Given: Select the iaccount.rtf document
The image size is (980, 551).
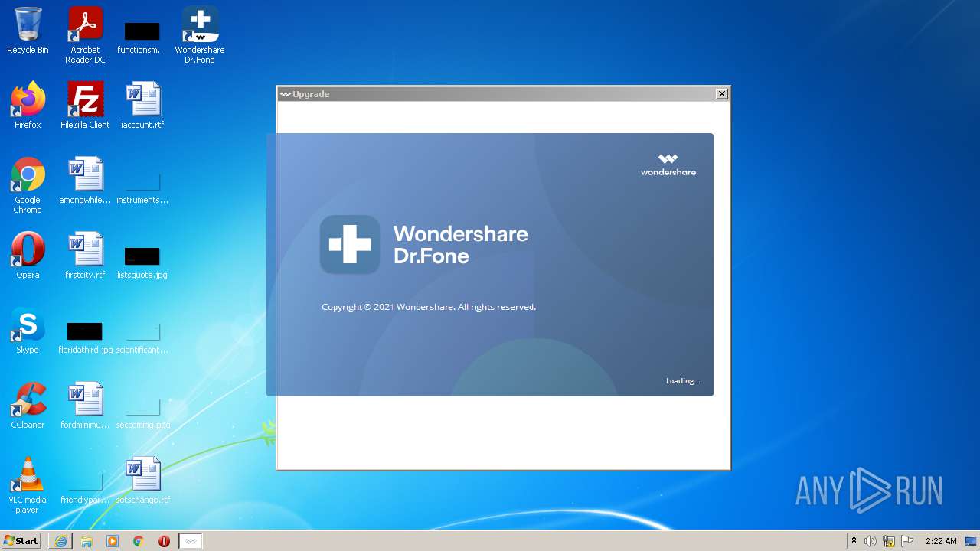Looking at the screenshot, I should click(142, 105).
